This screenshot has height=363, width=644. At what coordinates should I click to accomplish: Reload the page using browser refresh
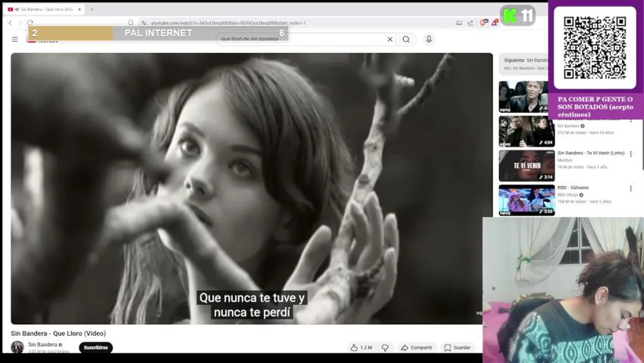click(30, 23)
